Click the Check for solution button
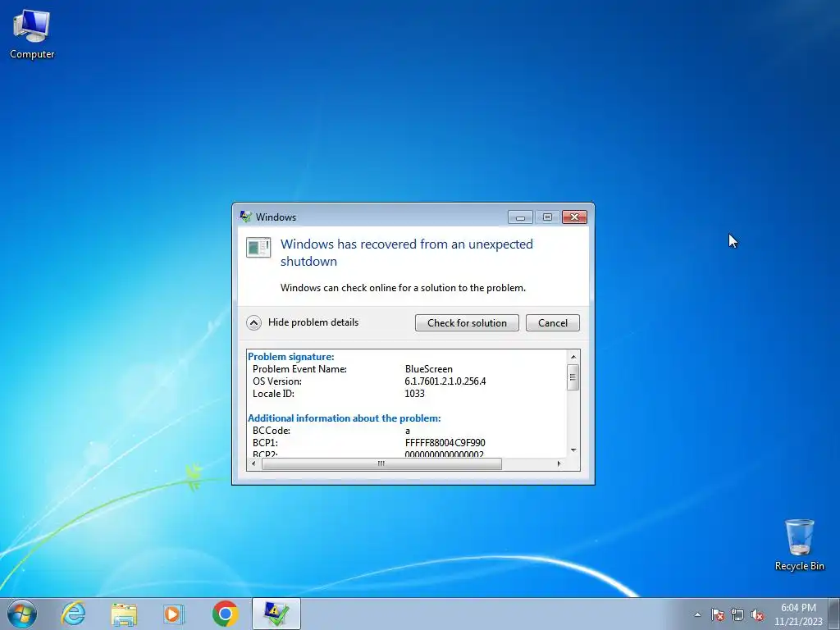This screenshot has width=840, height=630. point(467,323)
